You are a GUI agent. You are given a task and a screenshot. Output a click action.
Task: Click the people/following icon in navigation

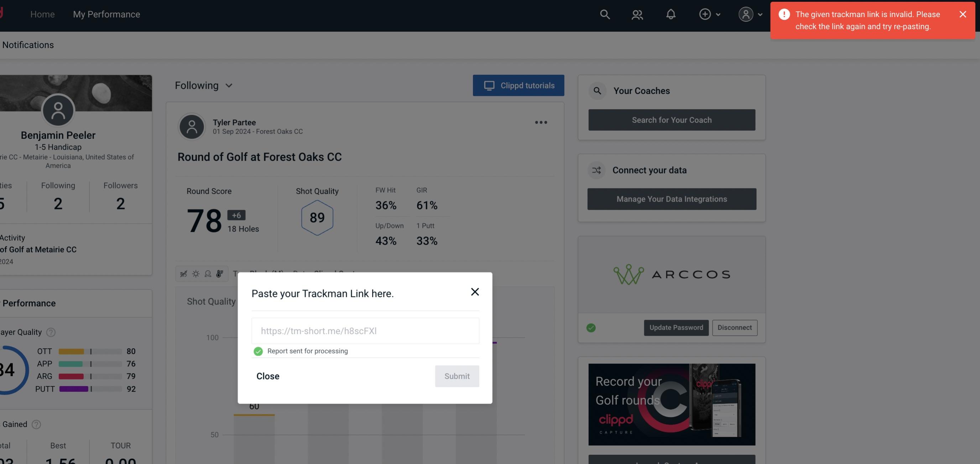[x=636, y=13]
